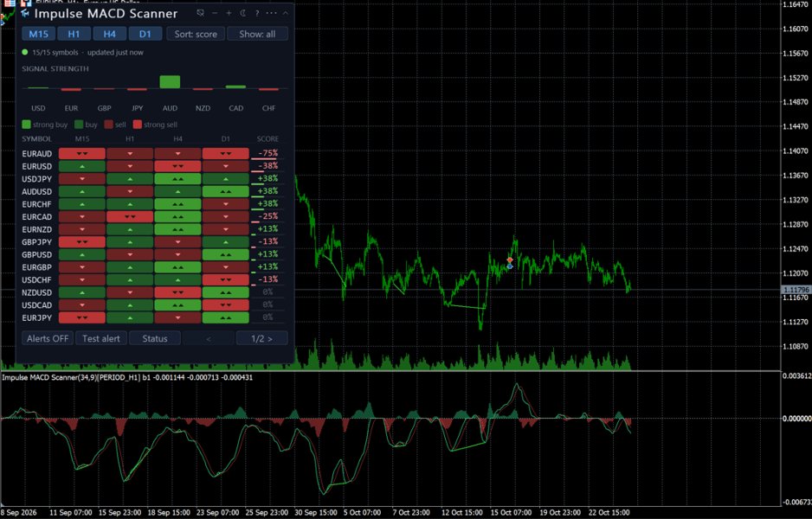Click USDJPY H4 strong buy arrow cell
The height and width of the screenshot is (519, 812).
(177, 179)
